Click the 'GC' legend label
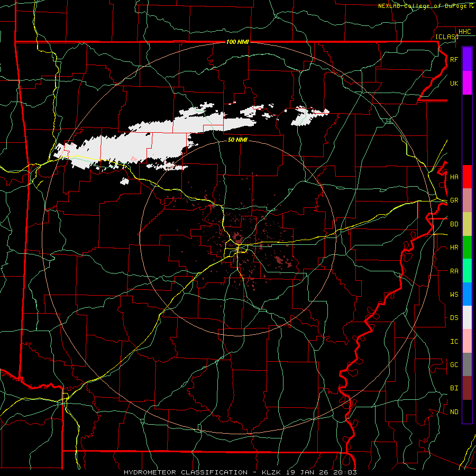 pos(454,365)
